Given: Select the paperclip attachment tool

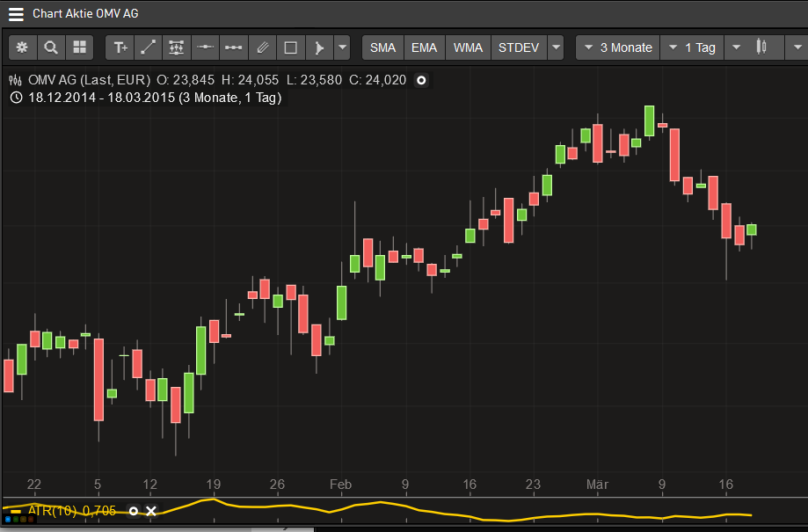Looking at the screenshot, I should 262,47.
